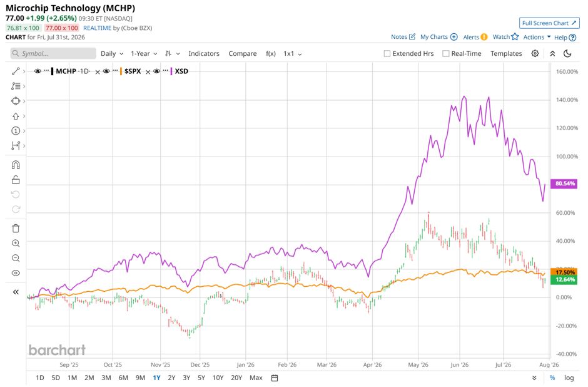The width and height of the screenshot is (588, 387).
Task: Click the $SPX 17.50% value label
Action: (x=564, y=272)
